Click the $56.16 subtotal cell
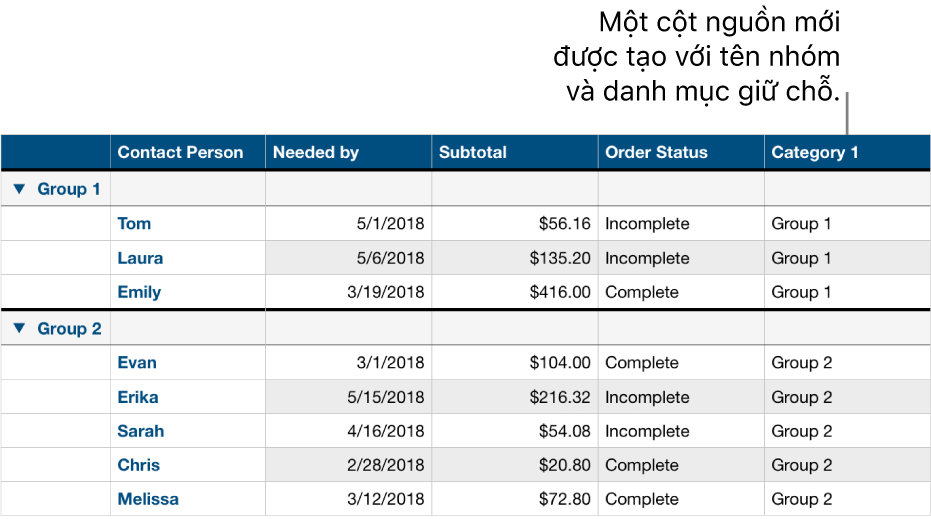 point(565,224)
